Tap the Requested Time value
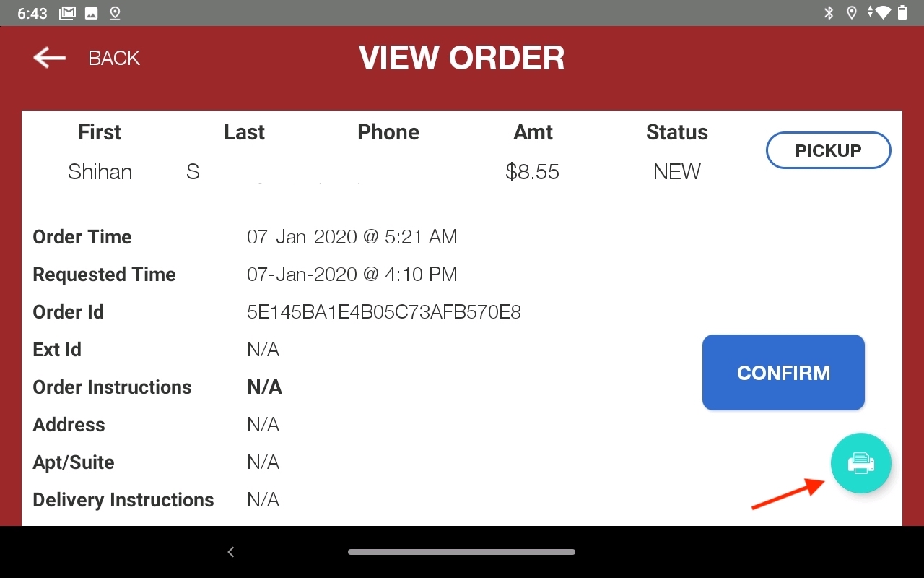924x578 pixels. 352,275
